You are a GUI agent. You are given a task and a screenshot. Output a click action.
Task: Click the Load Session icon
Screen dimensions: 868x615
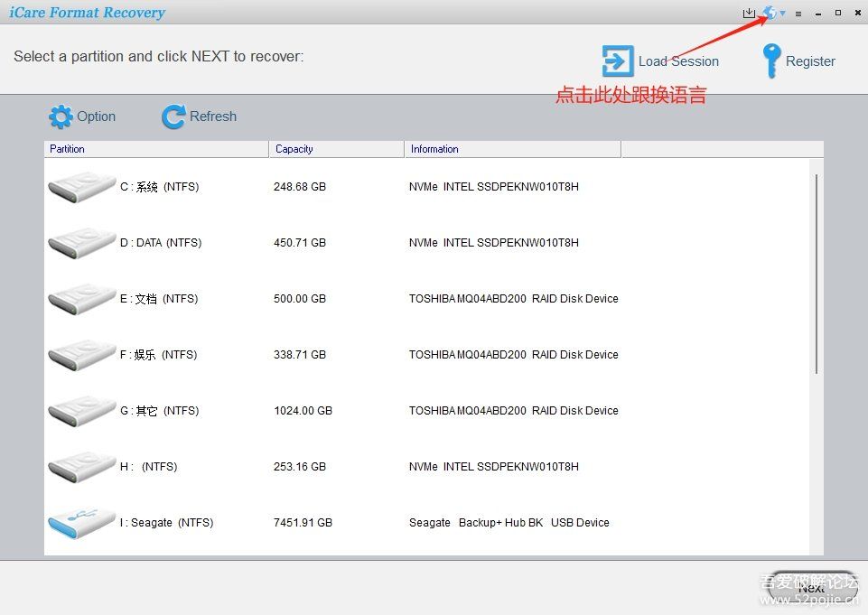click(x=618, y=61)
